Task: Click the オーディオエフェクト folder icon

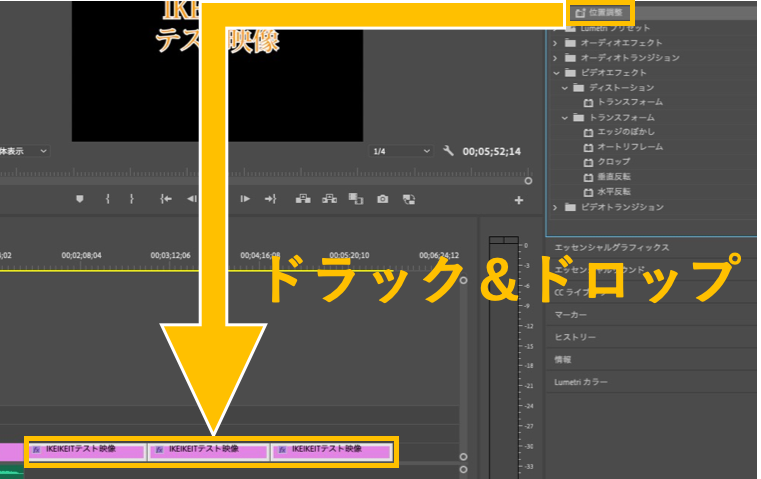Action: [570, 43]
